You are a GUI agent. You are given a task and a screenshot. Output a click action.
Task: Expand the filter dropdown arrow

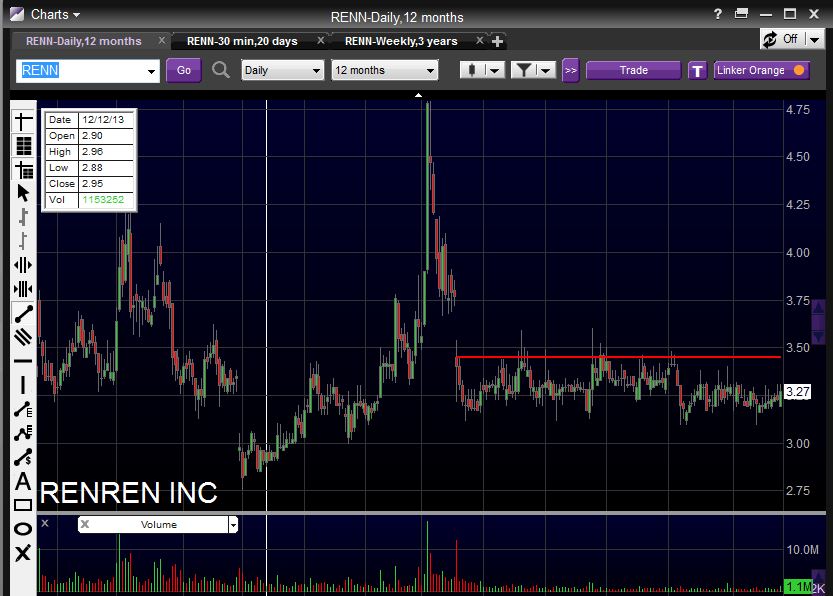pos(546,70)
